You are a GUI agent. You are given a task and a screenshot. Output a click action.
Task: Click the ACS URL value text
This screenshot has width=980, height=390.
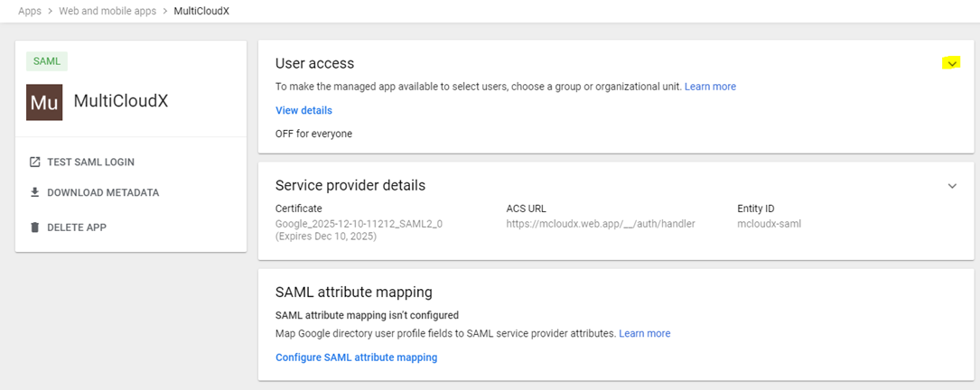tap(600, 223)
